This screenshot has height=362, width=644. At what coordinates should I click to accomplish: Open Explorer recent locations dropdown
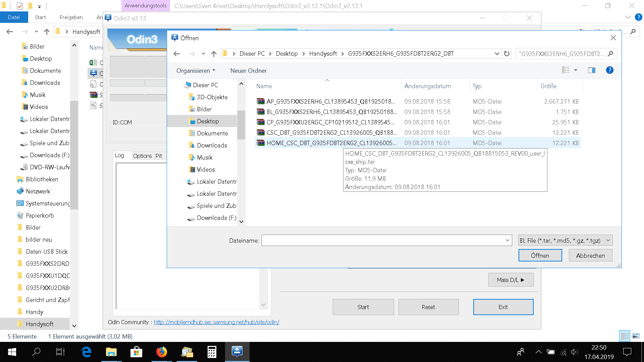click(x=36, y=32)
